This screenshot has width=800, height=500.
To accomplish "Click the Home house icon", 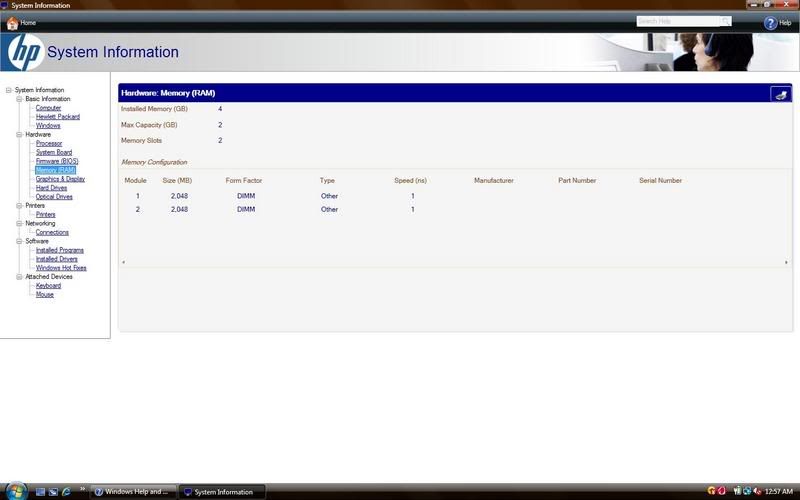I will point(12,23).
